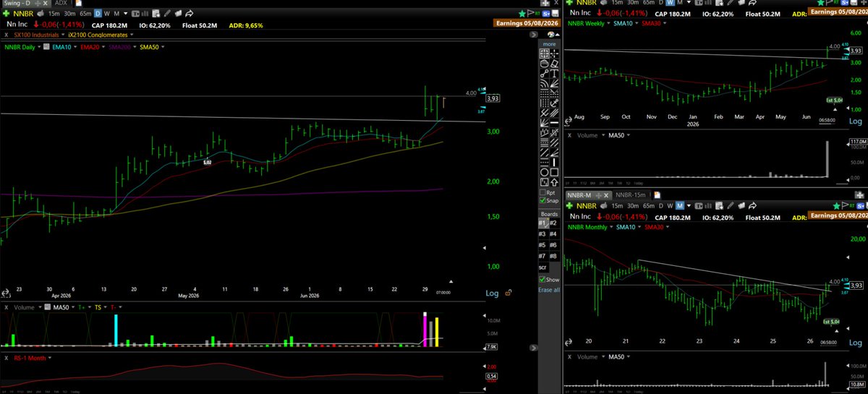Viewport: 868px width, 394px height.
Task: Switch to the ADX tab
Action: [61, 3]
